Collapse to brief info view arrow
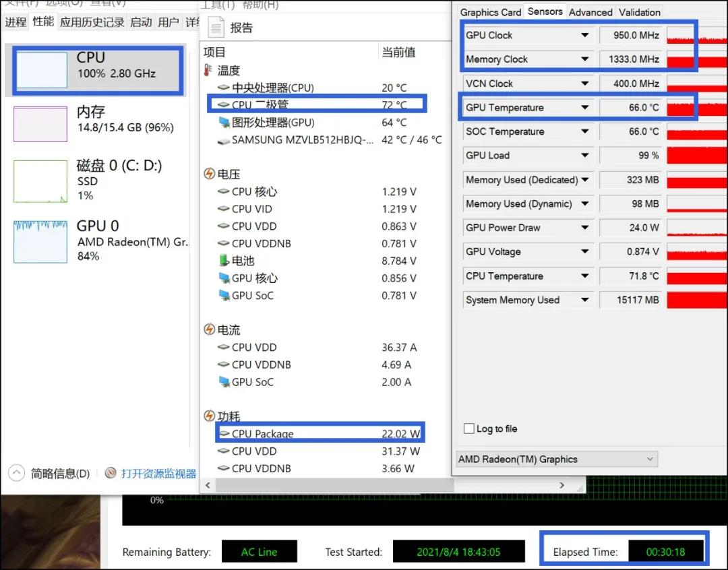This screenshot has width=728, height=570. click(16, 474)
